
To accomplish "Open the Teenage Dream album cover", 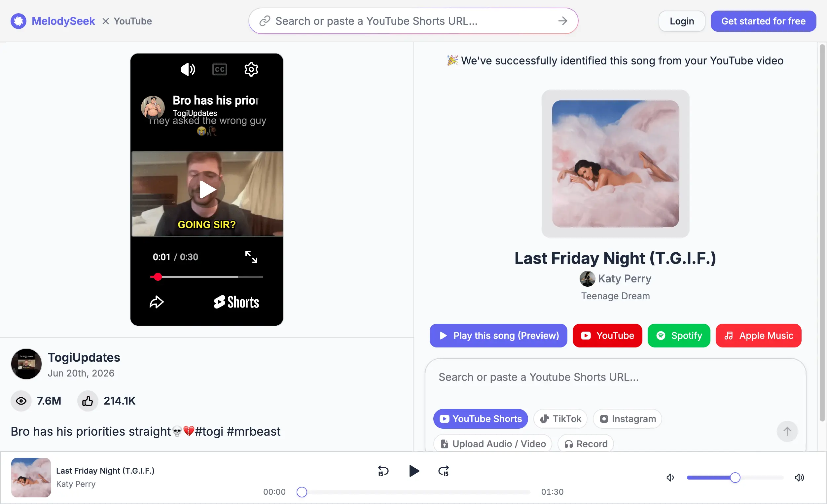I will tap(615, 164).
